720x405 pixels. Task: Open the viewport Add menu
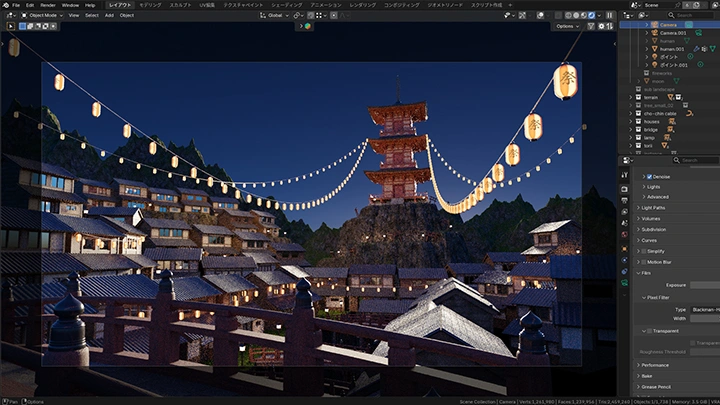(109, 15)
